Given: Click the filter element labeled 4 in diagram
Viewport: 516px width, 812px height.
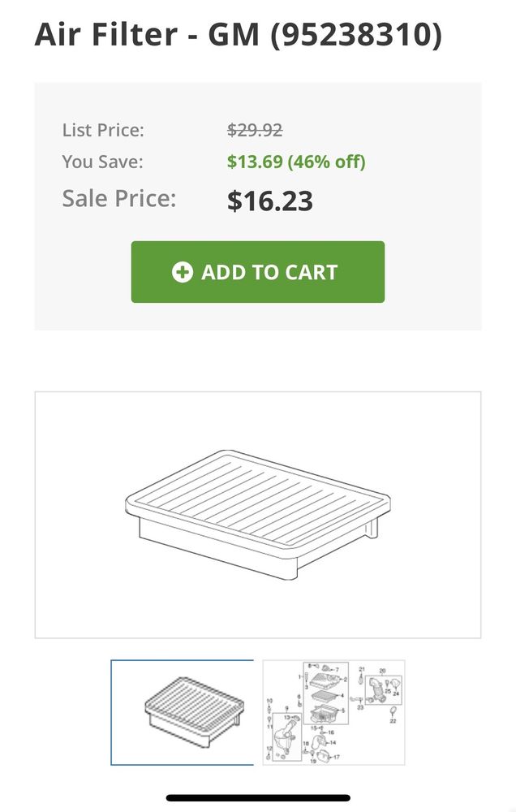Looking at the screenshot, I should (325, 696).
